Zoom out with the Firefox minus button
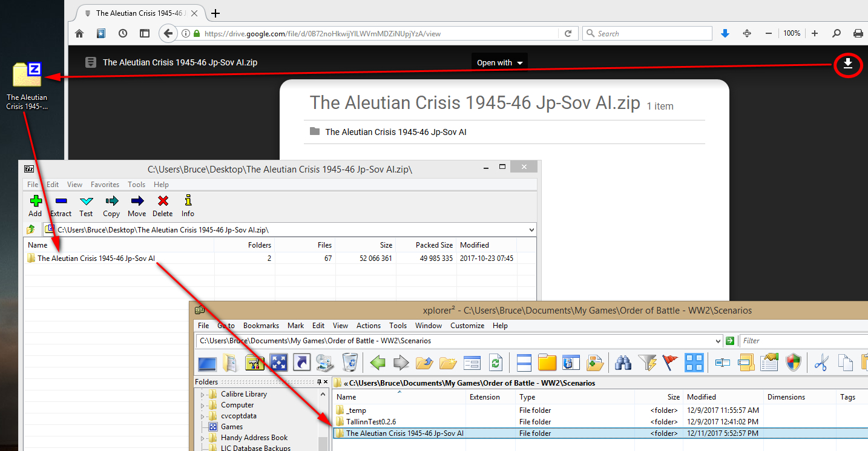Image resolution: width=868 pixels, height=451 pixels. 769,33
